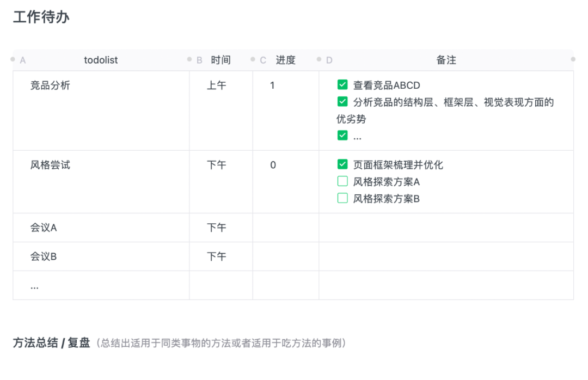This screenshot has width=588, height=380.
Task: Click the 方法总结 / 复盘 heading
Action: coord(51,343)
